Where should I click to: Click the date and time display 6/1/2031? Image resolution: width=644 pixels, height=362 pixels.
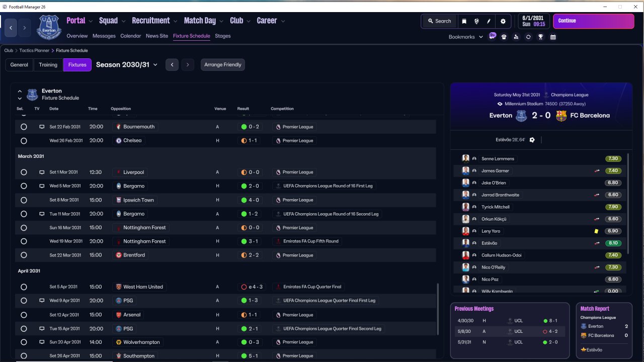click(x=534, y=21)
